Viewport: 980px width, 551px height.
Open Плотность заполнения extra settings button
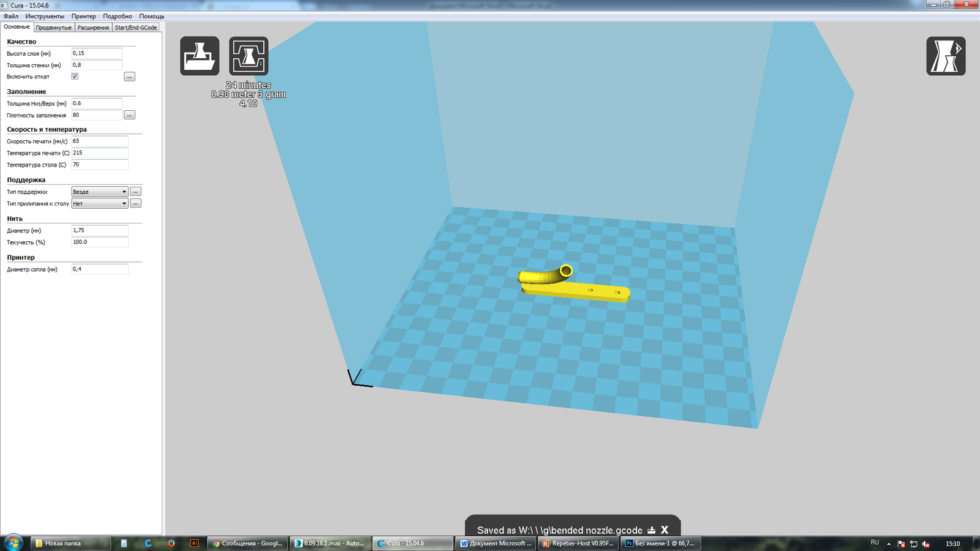pyautogui.click(x=129, y=115)
